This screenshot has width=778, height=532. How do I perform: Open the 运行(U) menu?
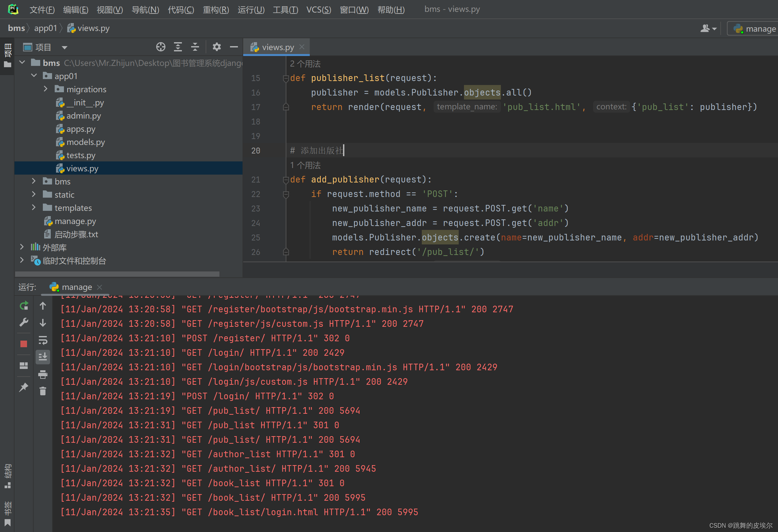point(251,10)
